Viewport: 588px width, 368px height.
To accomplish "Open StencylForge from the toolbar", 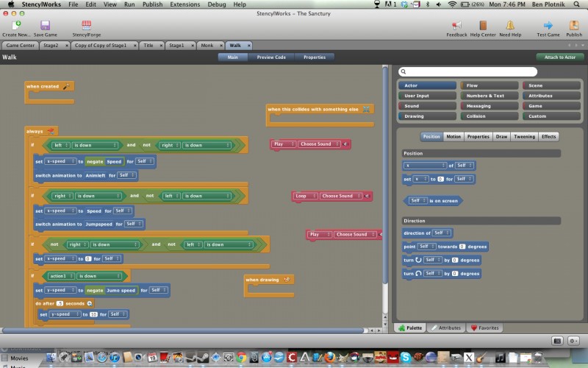I will 86,26.
